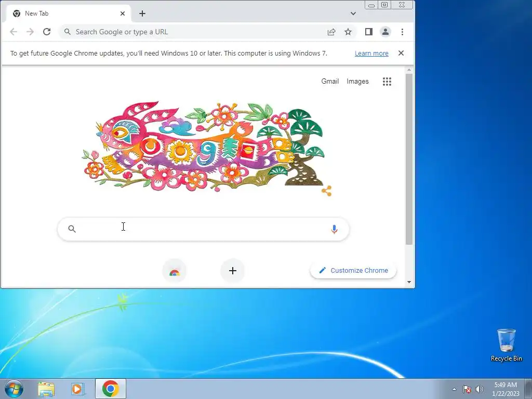Click the Learn more link
Viewport: 532px width, 399px height.
click(371, 54)
